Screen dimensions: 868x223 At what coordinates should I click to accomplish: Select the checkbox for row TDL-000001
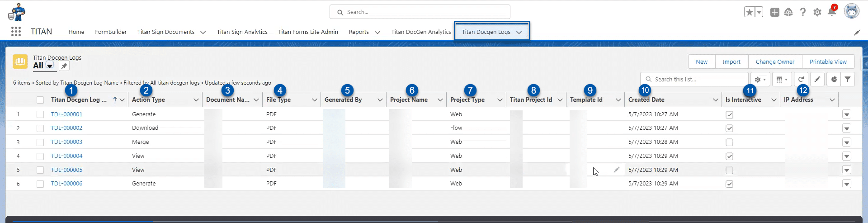click(40, 114)
